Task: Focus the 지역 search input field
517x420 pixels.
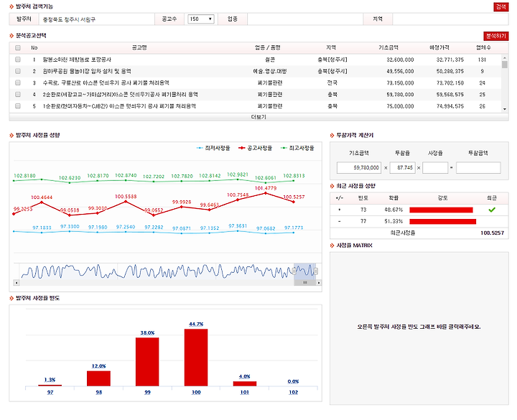Action: point(450,19)
